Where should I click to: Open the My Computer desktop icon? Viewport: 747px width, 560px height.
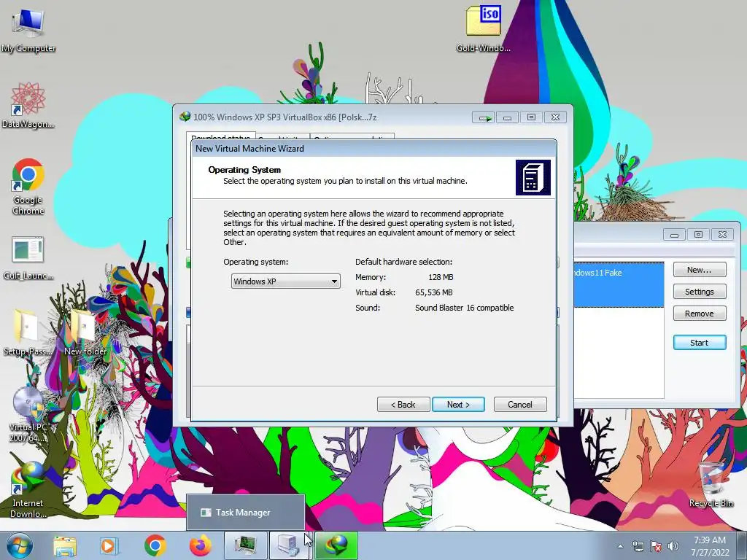28,29
